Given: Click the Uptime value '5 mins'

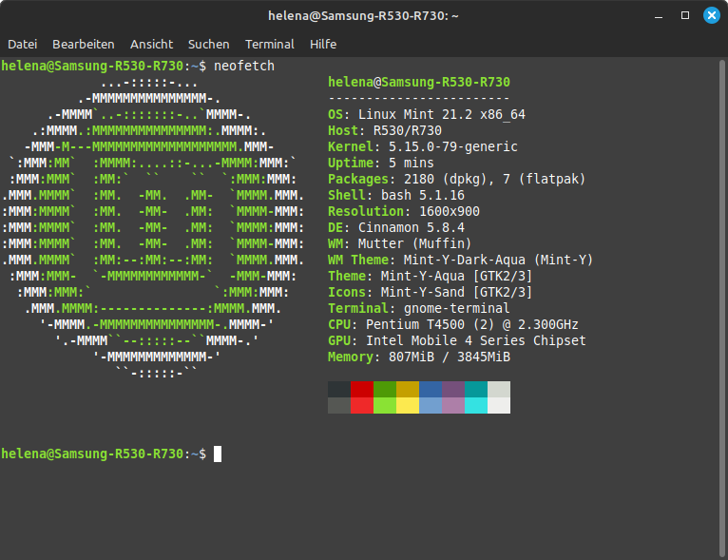Looking at the screenshot, I should pyautogui.click(x=412, y=163).
